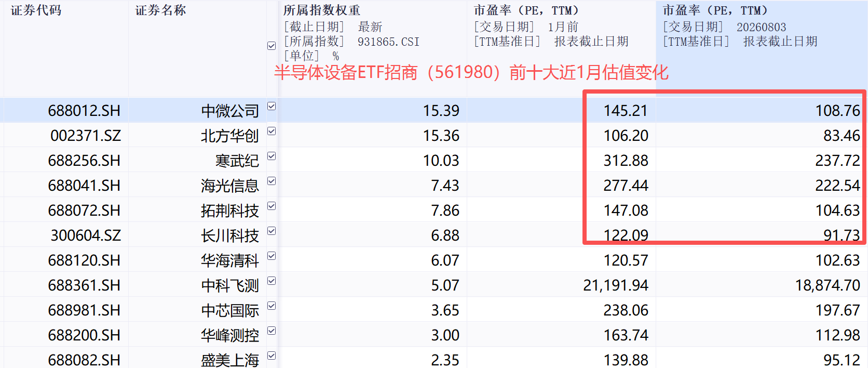Select the code 688082.SH
This screenshot has width=868, height=368.
point(84,360)
